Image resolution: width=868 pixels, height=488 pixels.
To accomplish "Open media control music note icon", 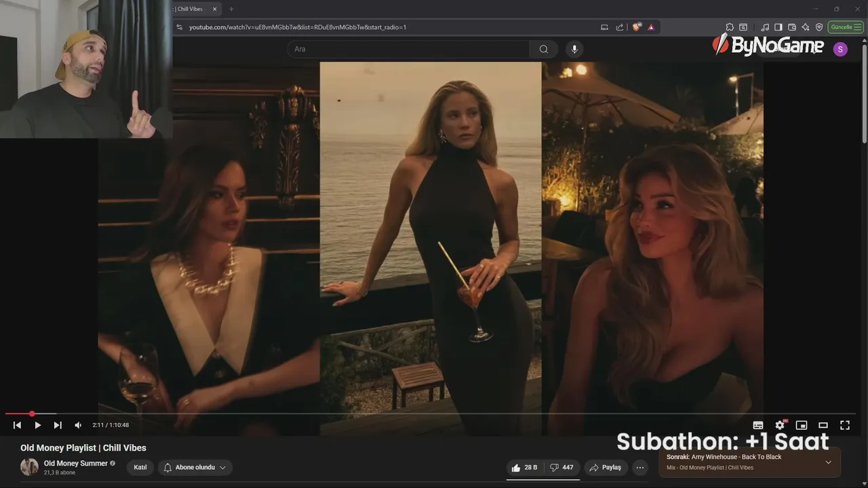I will pyautogui.click(x=765, y=27).
